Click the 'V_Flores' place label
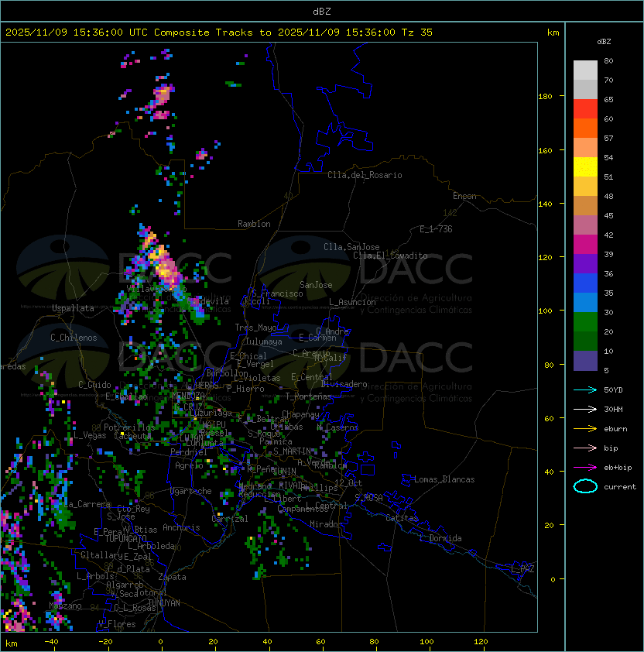The height and width of the screenshot is (652, 644). point(117,624)
